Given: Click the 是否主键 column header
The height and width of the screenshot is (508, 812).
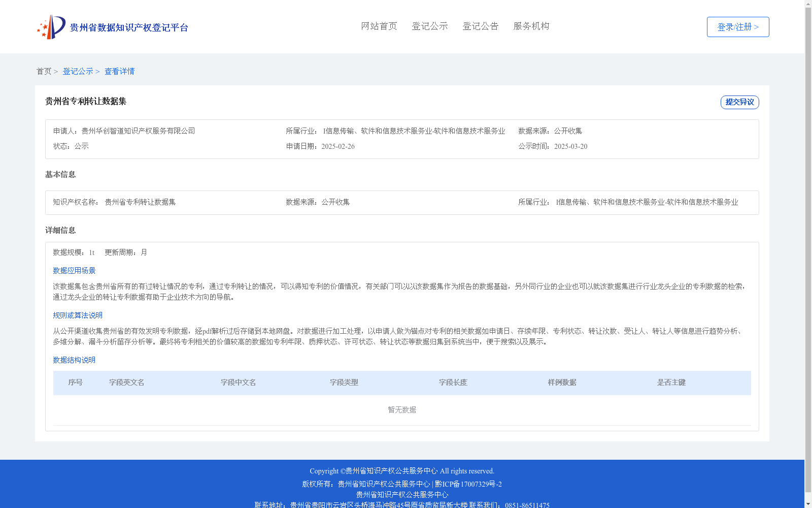Looking at the screenshot, I should [671, 383].
